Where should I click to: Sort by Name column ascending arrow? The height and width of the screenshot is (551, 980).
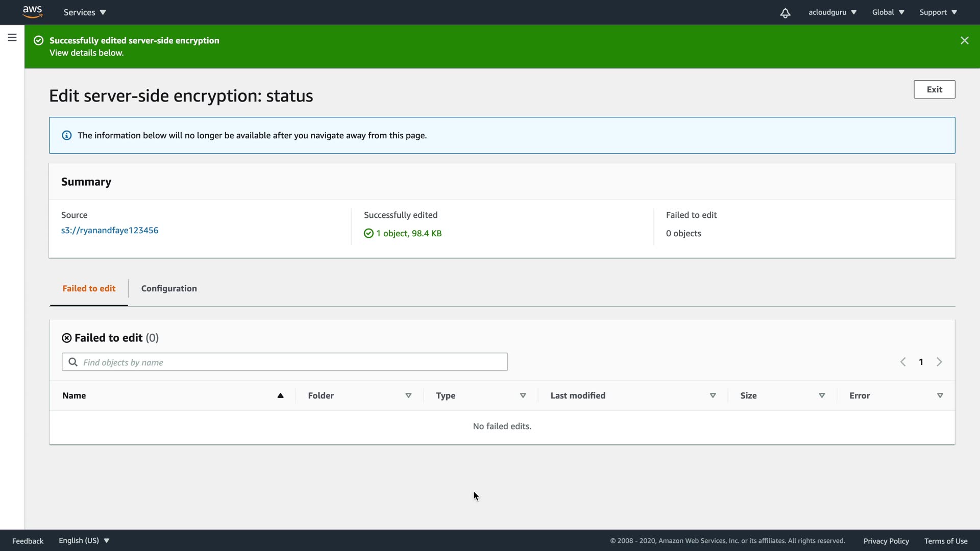280,395
